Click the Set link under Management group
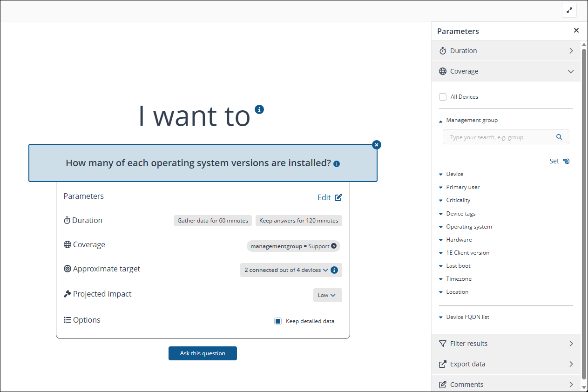This screenshot has height=392, width=588. click(x=559, y=161)
